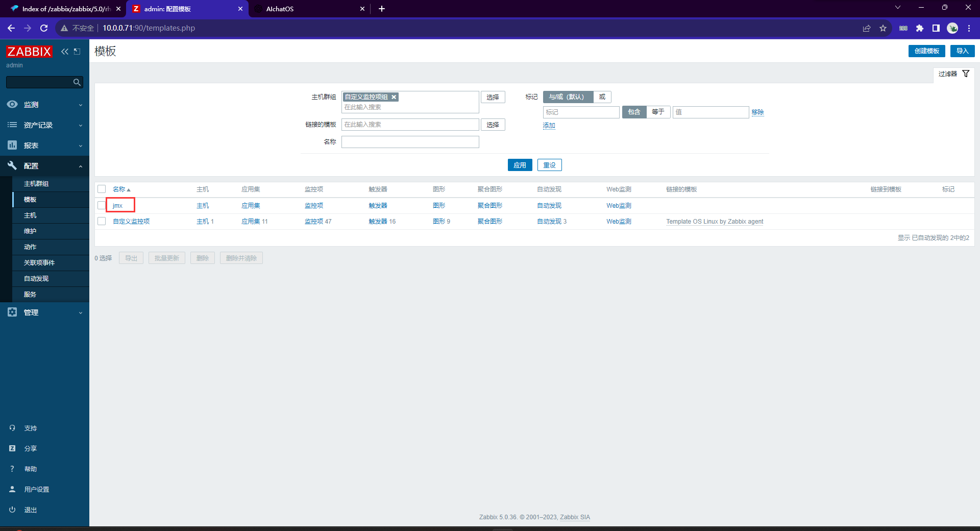Viewport: 980px width, 531px height.
Task: Click the wrench icon for 配置
Action: point(12,165)
